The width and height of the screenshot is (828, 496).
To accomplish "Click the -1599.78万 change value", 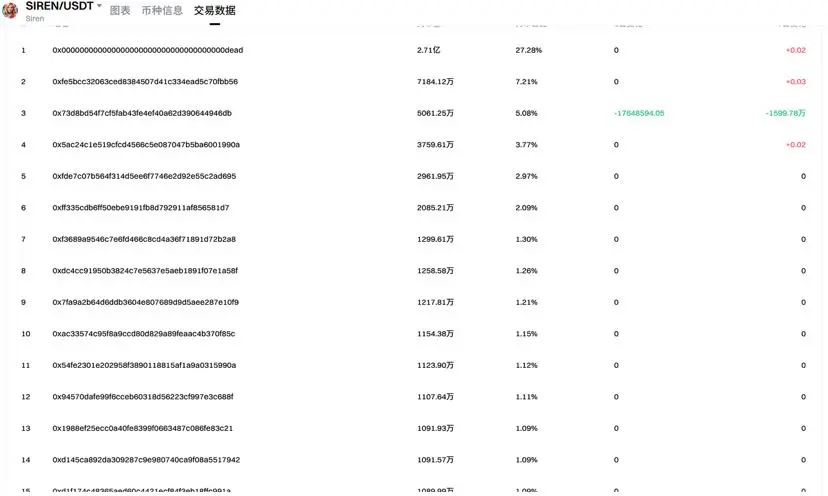I will (785, 113).
